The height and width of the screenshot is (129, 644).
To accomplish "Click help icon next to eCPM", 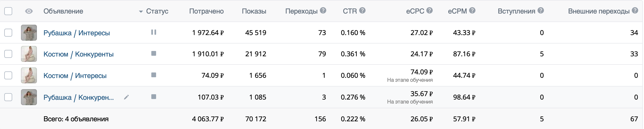I will click(472, 11).
